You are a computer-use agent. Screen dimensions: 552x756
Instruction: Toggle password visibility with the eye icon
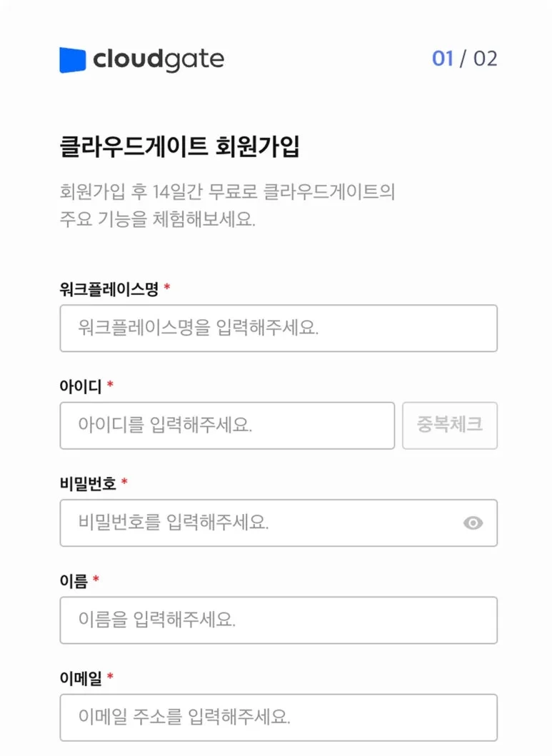pos(472,523)
